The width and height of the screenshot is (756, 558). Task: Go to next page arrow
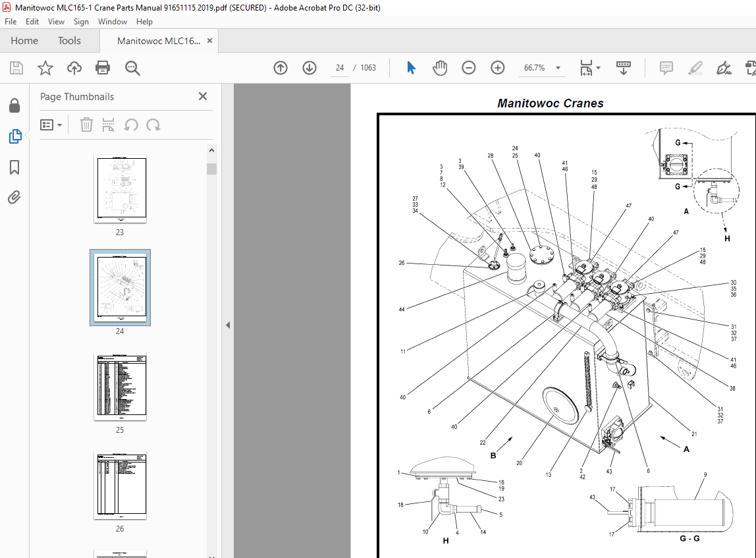pos(310,68)
